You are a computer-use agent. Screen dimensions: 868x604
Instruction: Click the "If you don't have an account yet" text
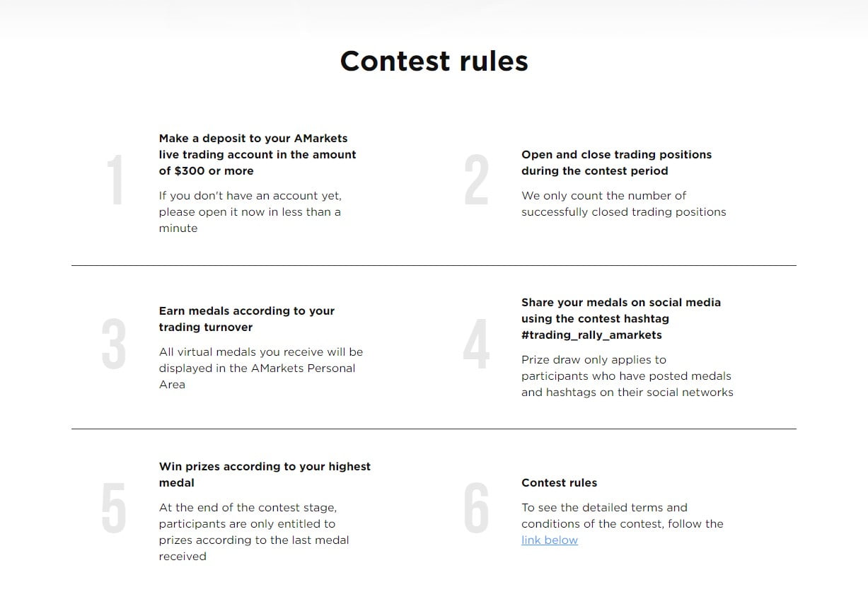coord(250,211)
